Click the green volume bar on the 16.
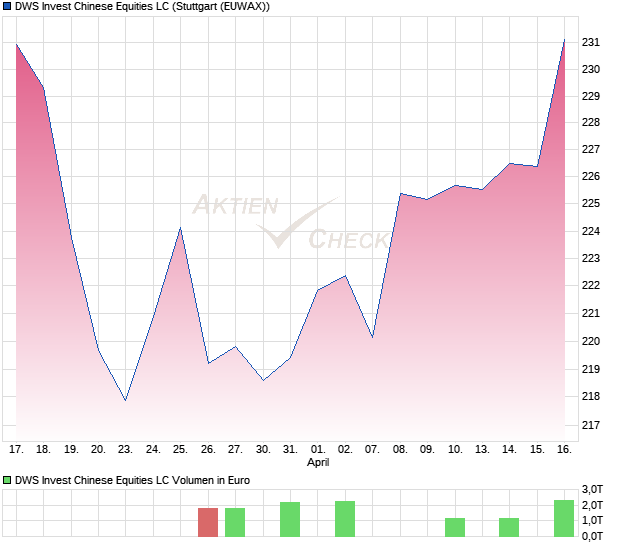Image resolution: width=620 pixels, height=546 pixels. click(564, 518)
